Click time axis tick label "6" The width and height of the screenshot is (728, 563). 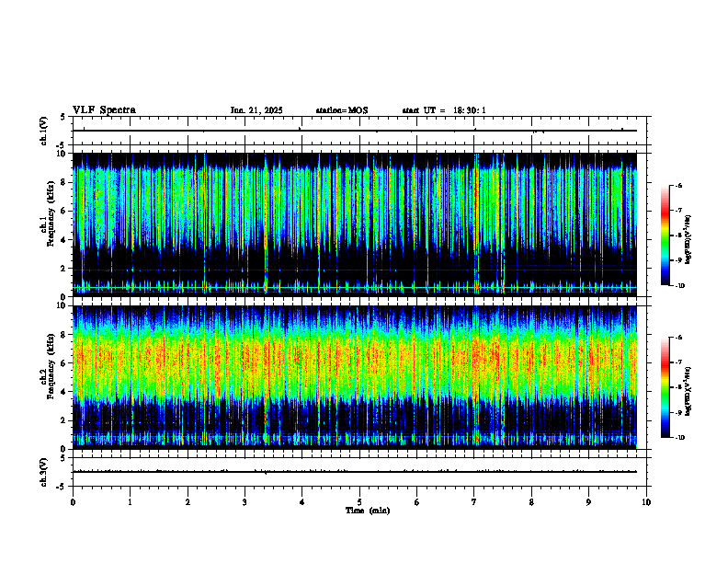coord(416,502)
